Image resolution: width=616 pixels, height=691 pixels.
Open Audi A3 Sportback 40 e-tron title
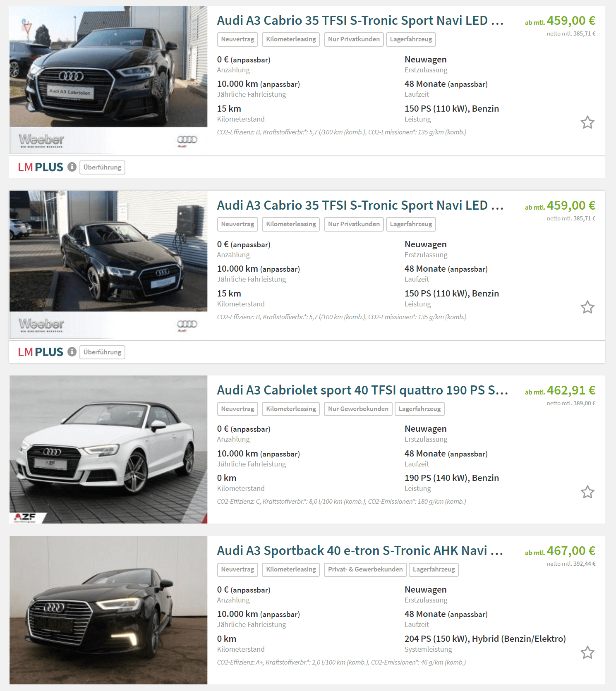(x=360, y=551)
